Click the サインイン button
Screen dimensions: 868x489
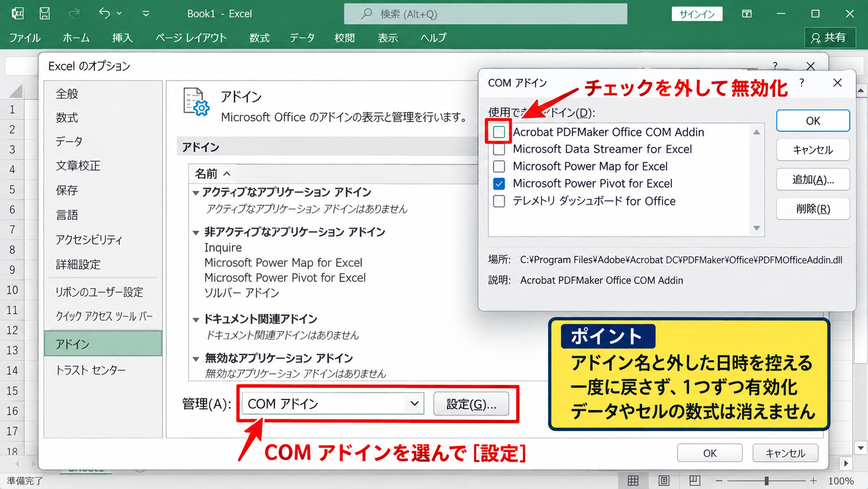pyautogui.click(x=697, y=14)
